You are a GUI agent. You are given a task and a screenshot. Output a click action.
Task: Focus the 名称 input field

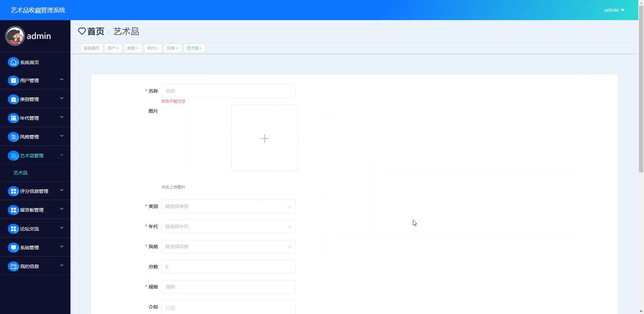228,91
